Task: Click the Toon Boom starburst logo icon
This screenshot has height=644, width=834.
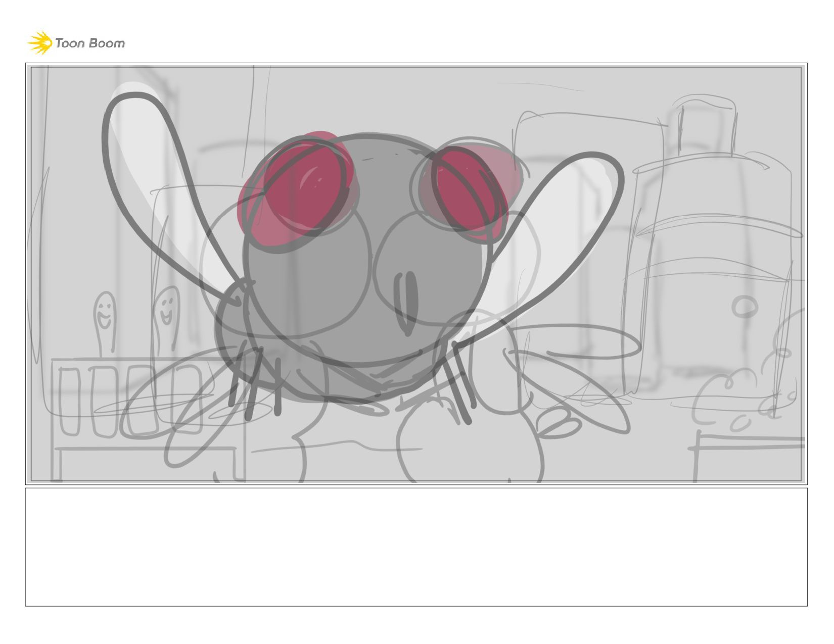Action: pyautogui.click(x=40, y=42)
